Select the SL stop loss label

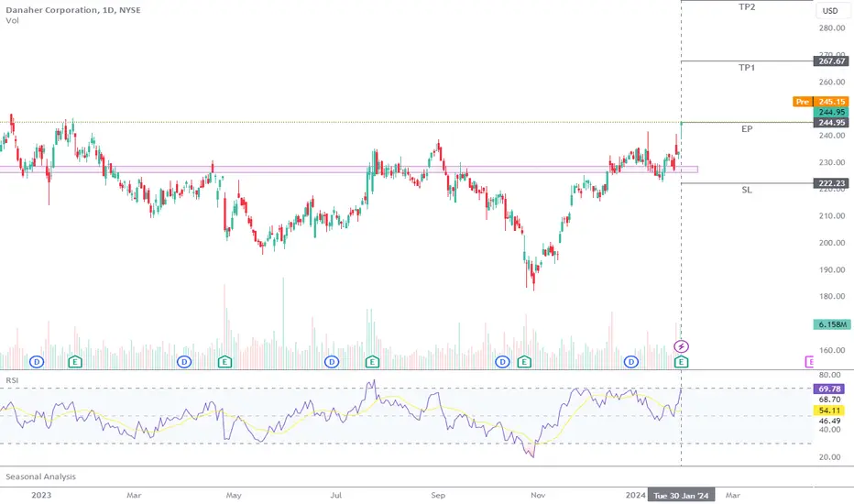[x=747, y=191]
